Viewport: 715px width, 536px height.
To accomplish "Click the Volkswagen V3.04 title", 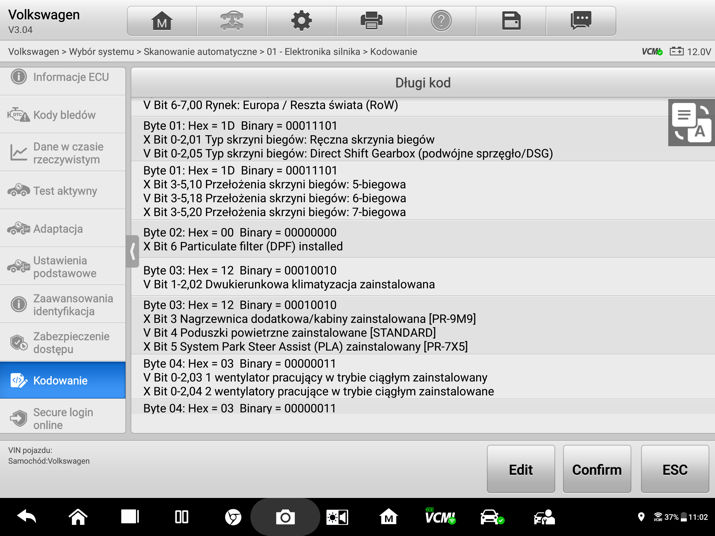I will pyautogui.click(x=44, y=21).
